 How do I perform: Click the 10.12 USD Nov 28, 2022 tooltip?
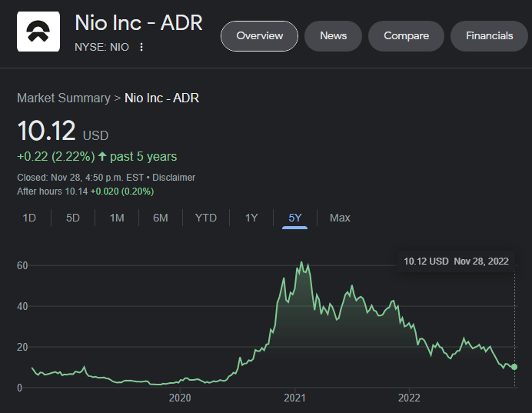pos(456,261)
